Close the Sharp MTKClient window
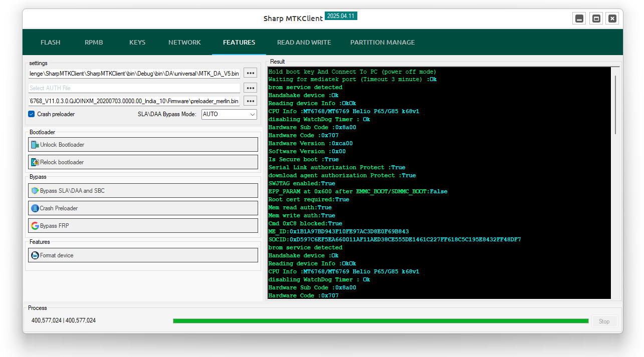Screen dimensions: 644x357 612,19
